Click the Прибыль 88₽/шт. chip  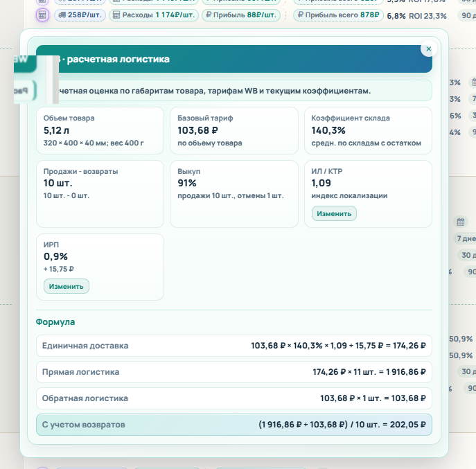pyautogui.click(x=241, y=15)
